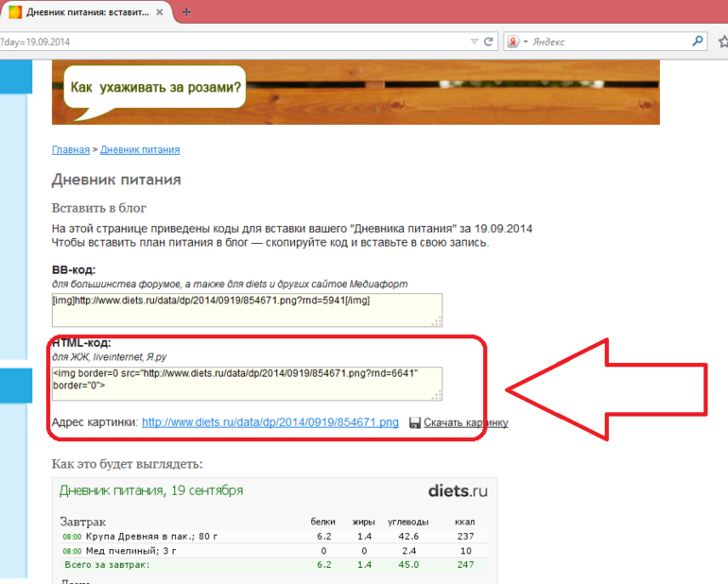Reload the page with refresh icon
728x584 pixels.
pos(488,42)
